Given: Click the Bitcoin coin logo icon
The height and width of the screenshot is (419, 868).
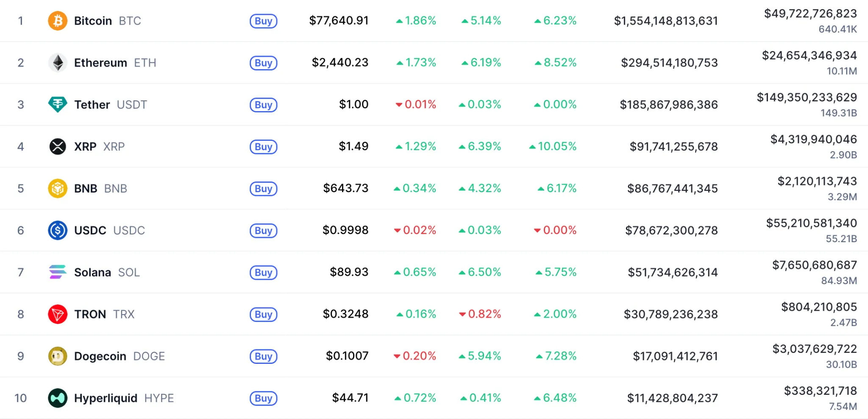Looking at the screenshot, I should (x=58, y=21).
